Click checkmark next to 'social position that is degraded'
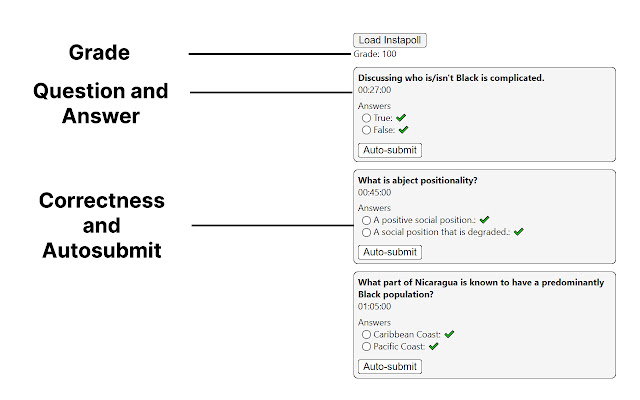640x400 pixels. pyautogui.click(x=519, y=232)
